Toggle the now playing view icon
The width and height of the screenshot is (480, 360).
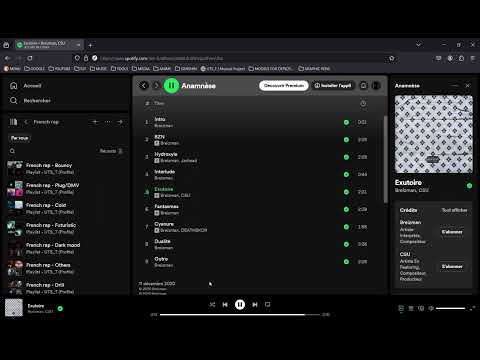[401, 308]
